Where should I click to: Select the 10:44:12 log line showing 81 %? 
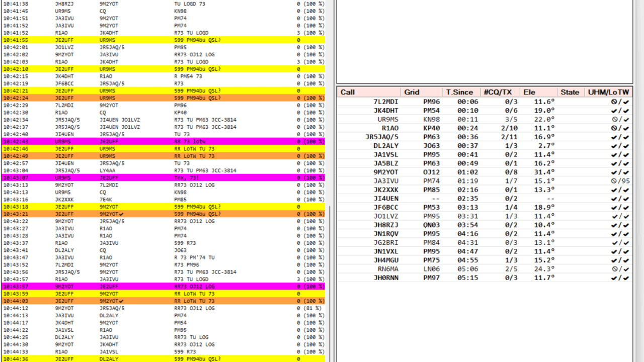164,308
